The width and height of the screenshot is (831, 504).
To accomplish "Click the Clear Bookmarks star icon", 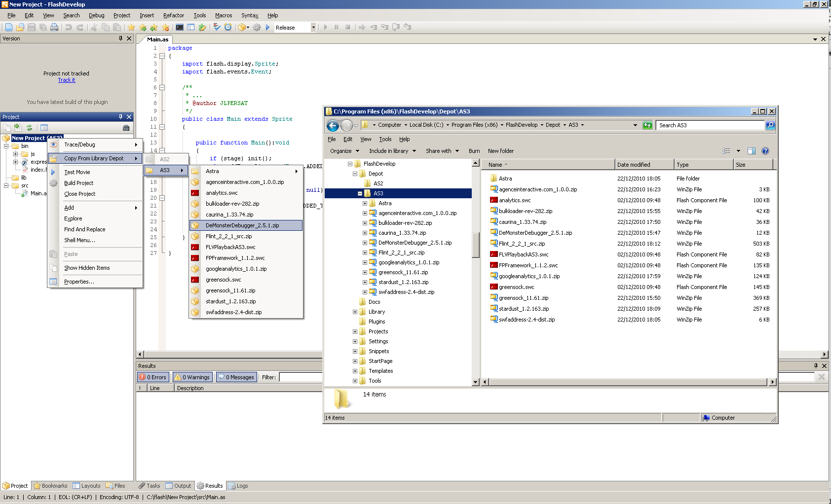I will 165,28.
